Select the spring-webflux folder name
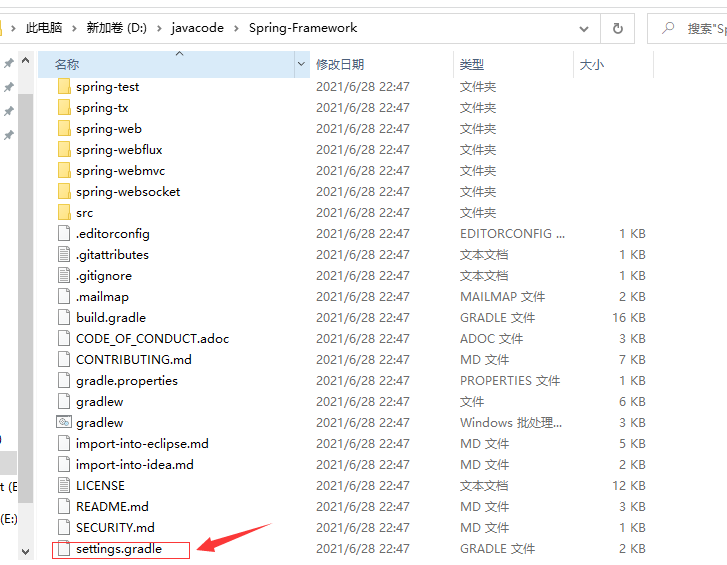 point(119,150)
